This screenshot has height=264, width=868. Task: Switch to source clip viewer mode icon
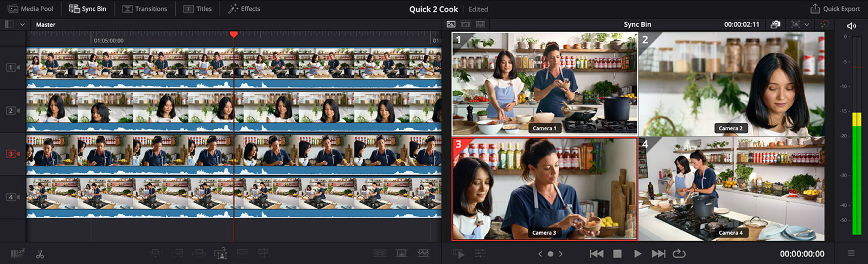[x=451, y=24]
